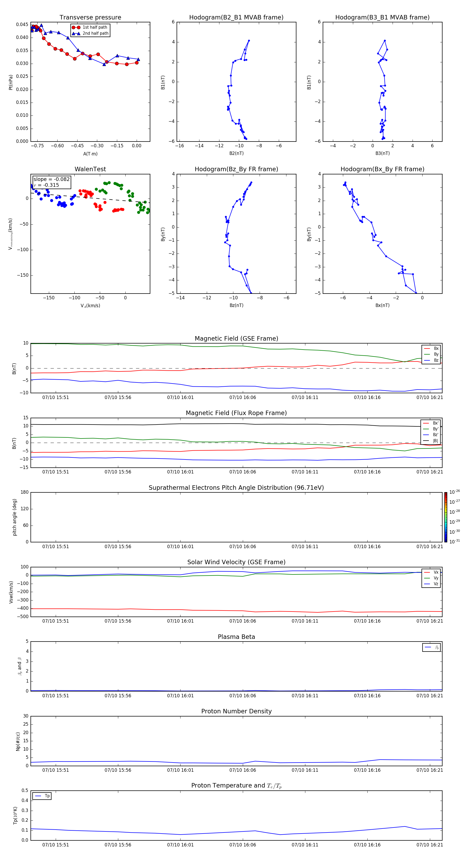Click the 'By' legend entry in GSE plot
This screenshot has width=473, height=868.
pos(431,354)
